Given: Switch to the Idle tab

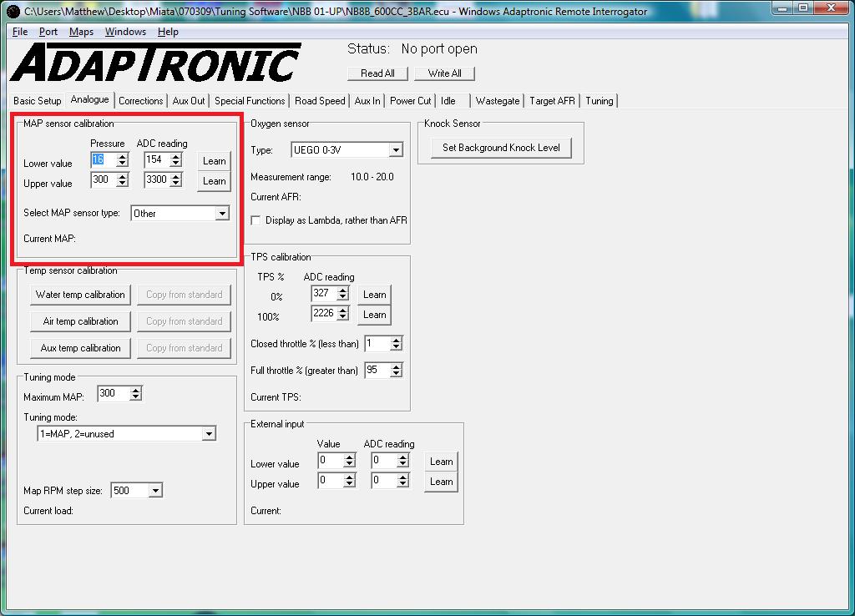Looking at the screenshot, I should click(x=448, y=101).
